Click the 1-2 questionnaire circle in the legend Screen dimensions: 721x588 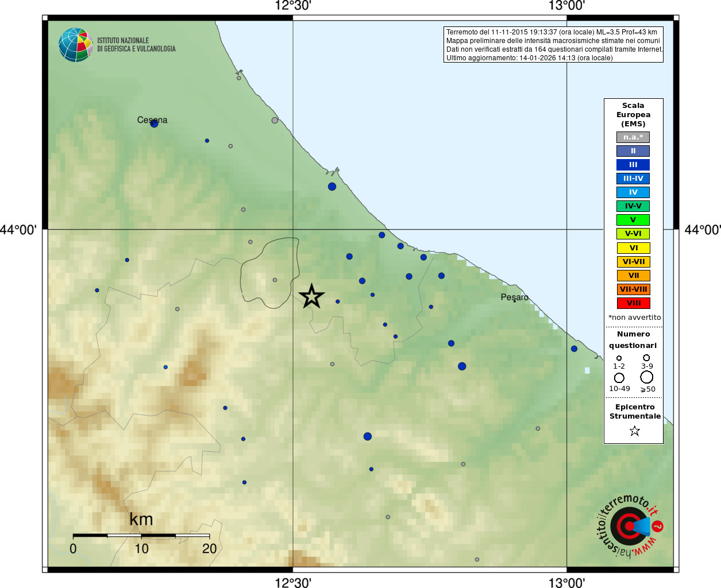point(619,358)
